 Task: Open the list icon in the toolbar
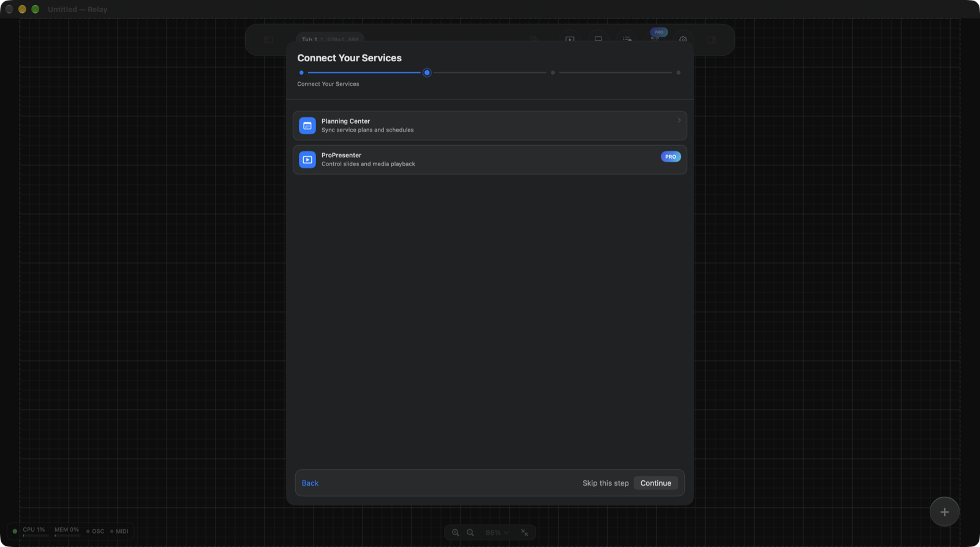pos(627,39)
